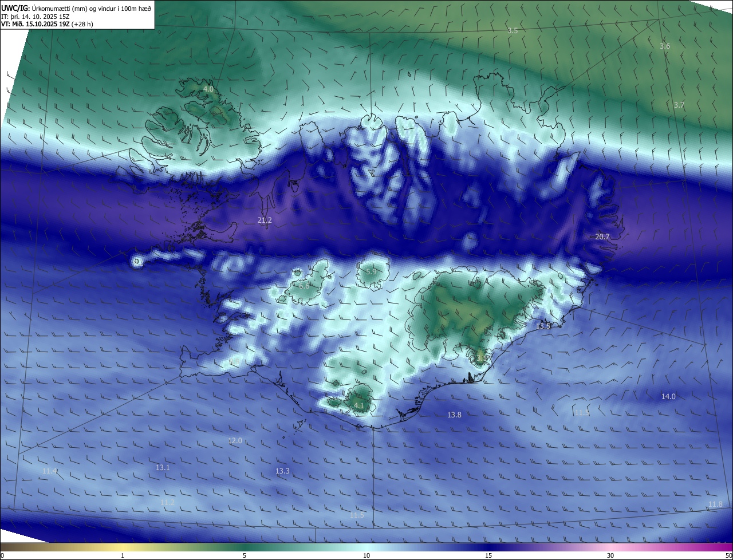Click the 11.8 value label on the map
733x560 pixels.
pos(715,504)
